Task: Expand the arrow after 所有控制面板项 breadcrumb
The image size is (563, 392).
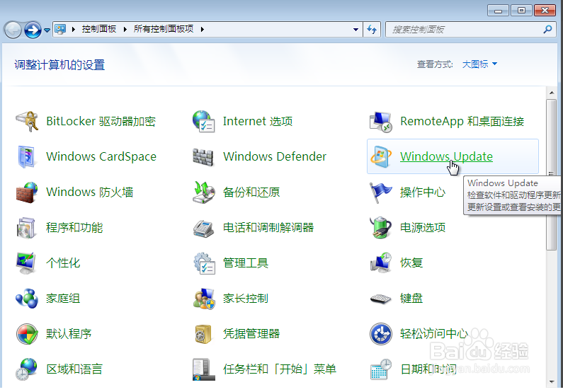Action: pyautogui.click(x=203, y=30)
